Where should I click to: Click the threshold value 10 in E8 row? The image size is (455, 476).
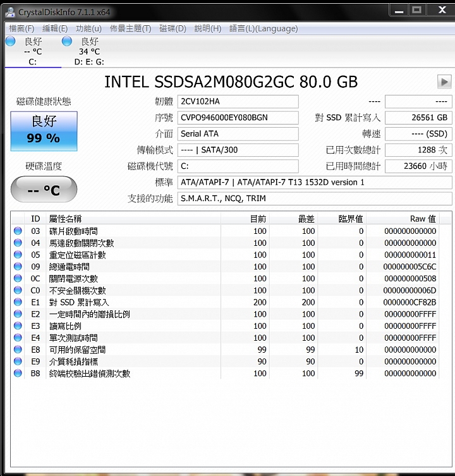[x=359, y=350]
